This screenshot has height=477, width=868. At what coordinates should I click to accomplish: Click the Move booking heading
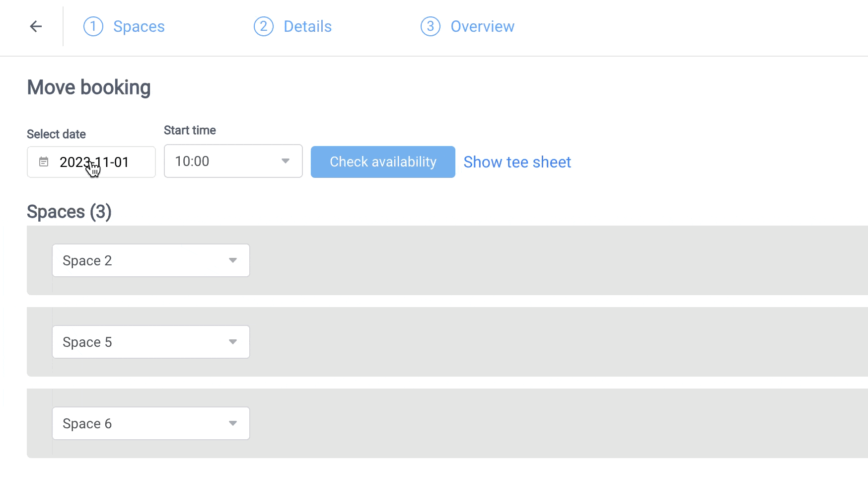[89, 87]
